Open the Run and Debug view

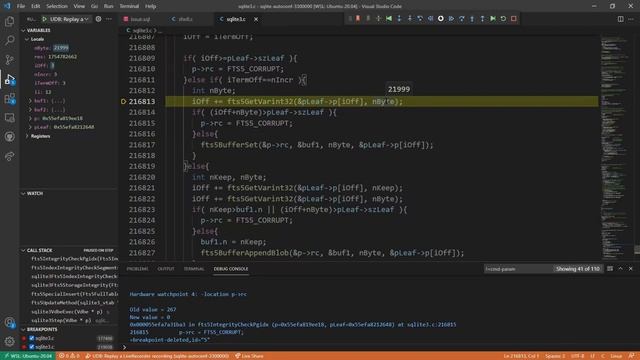tap(9, 79)
